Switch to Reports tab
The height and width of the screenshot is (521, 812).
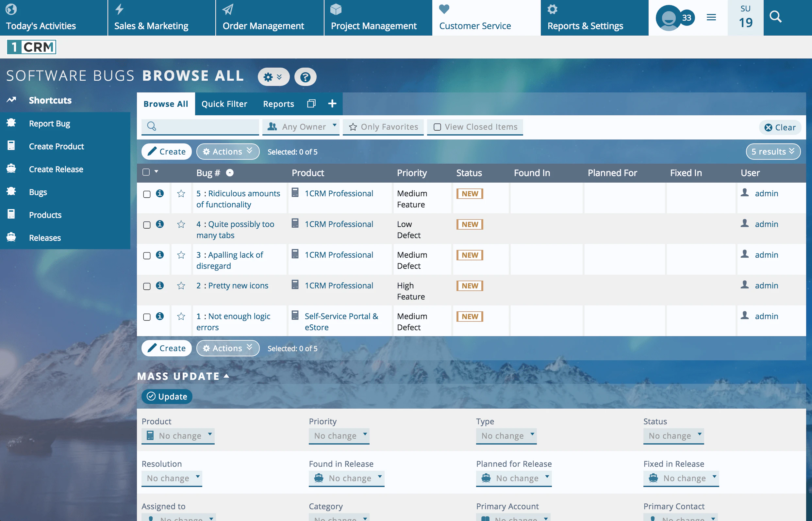pos(278,104)
